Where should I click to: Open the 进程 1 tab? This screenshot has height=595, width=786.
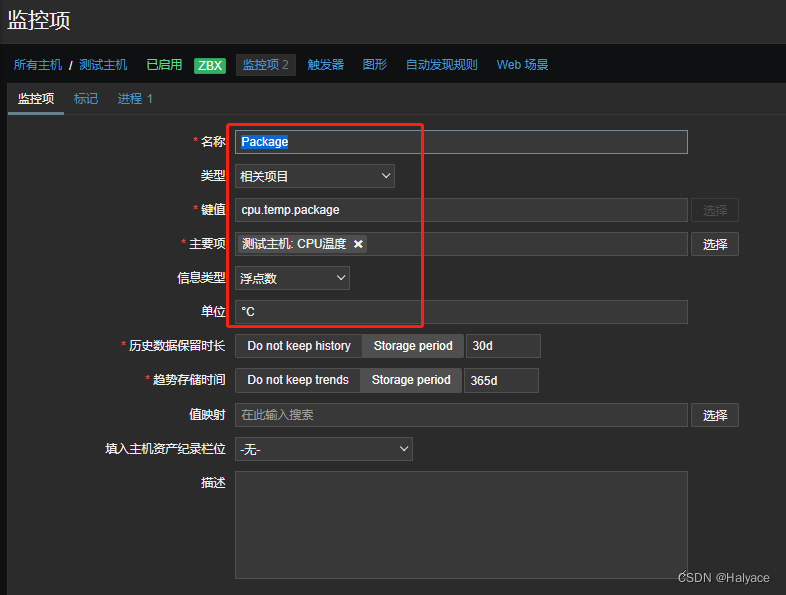(135, 99)
